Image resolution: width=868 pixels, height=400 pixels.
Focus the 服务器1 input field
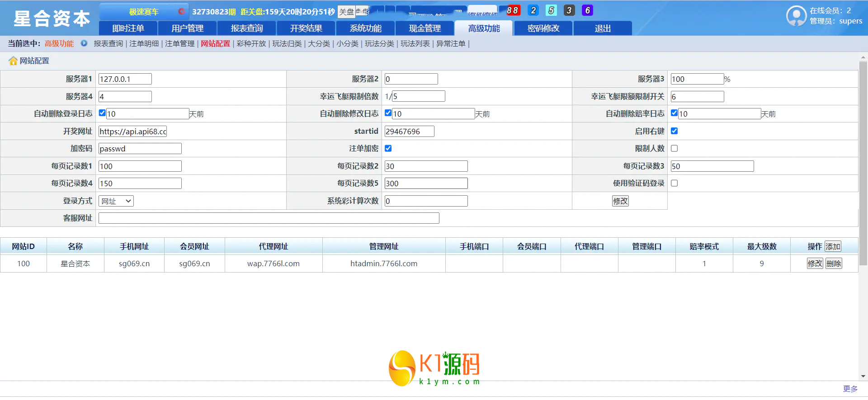[x=125, y=79]
